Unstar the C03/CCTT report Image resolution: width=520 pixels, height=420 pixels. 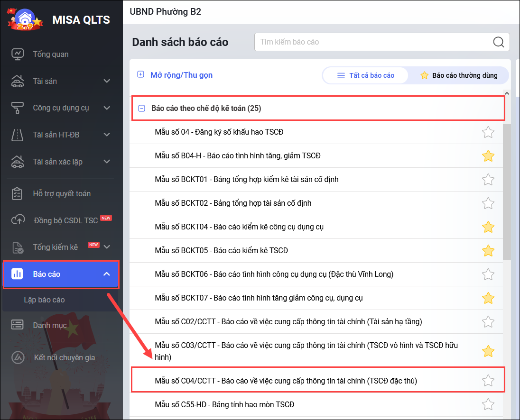click(488, 351)
